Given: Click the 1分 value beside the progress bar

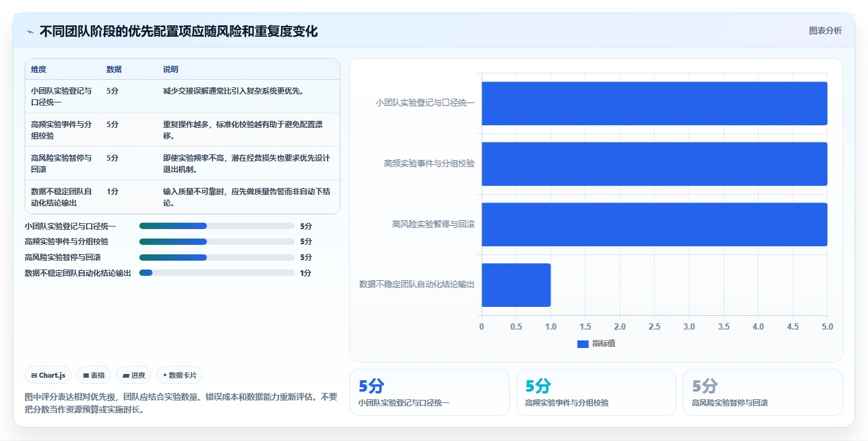Looking at the screenshot, I should 306,273.
